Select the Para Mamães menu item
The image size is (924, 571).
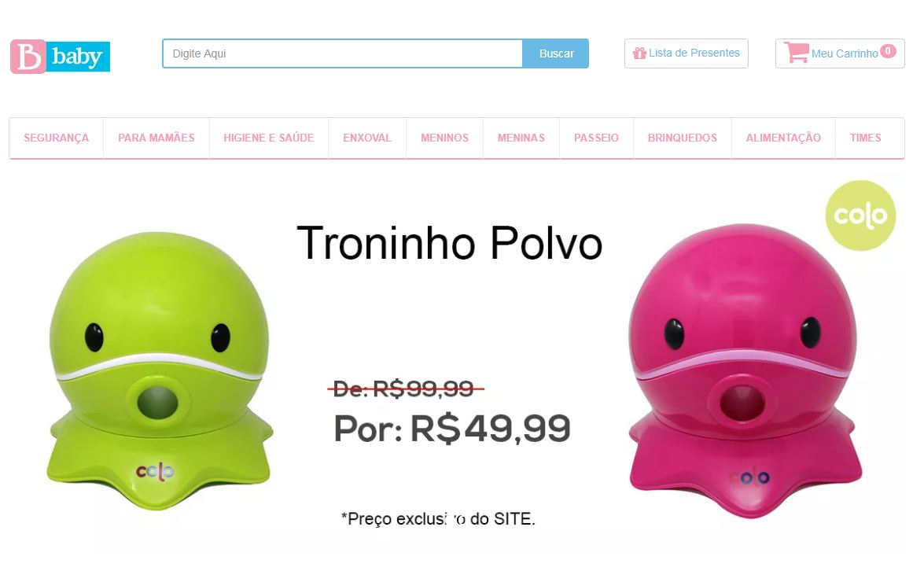point(156,138)
